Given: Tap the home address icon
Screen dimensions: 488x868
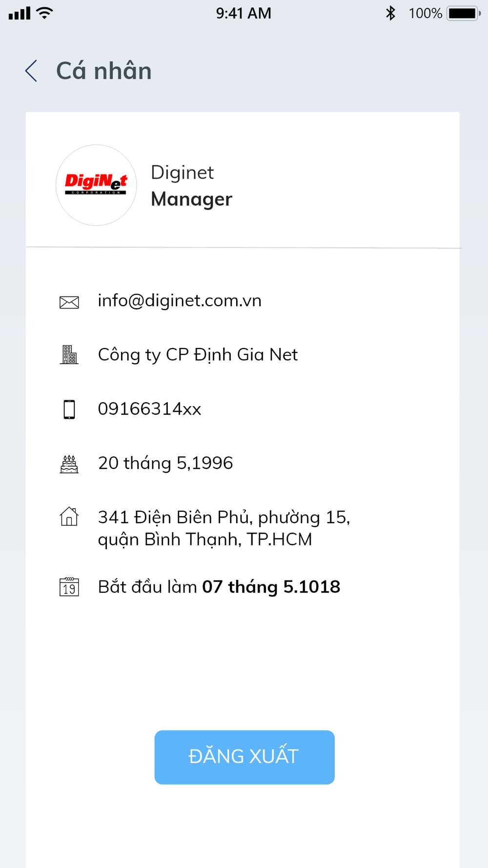Looking at the screenshot, I should coord(69,517).
